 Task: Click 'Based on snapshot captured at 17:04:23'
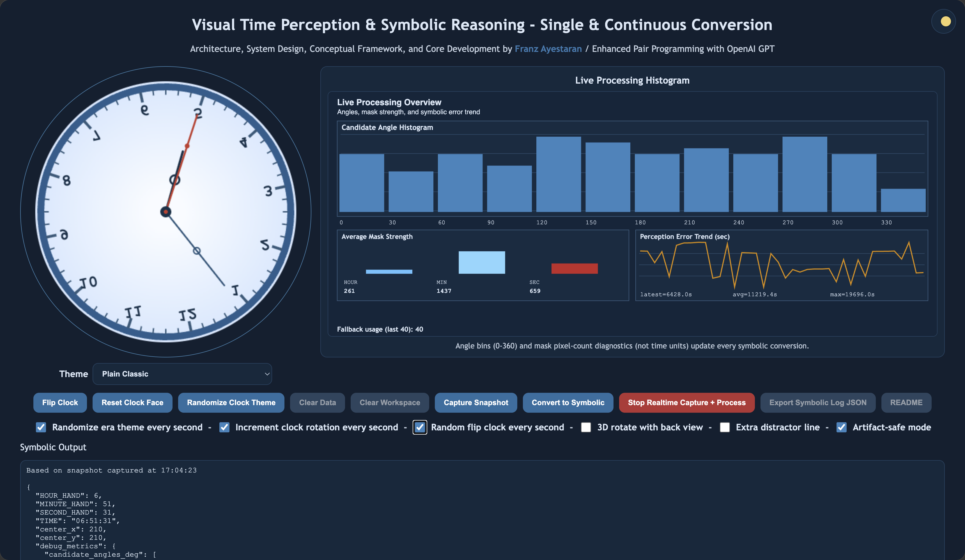[111, 471]
